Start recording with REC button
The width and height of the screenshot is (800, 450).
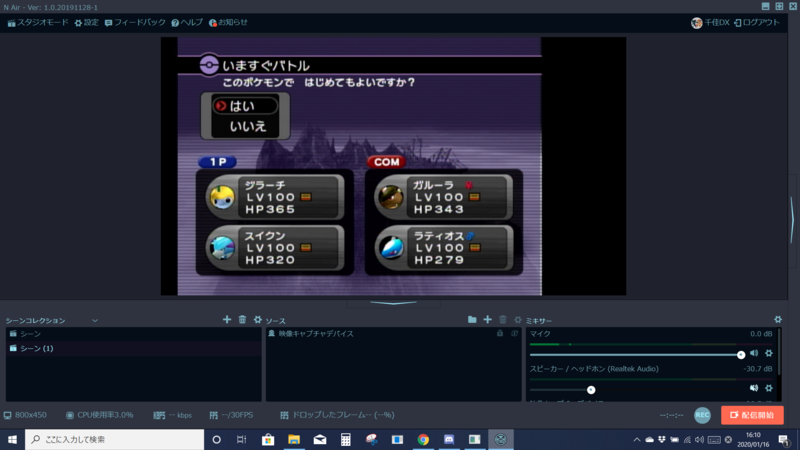(703, 415)
